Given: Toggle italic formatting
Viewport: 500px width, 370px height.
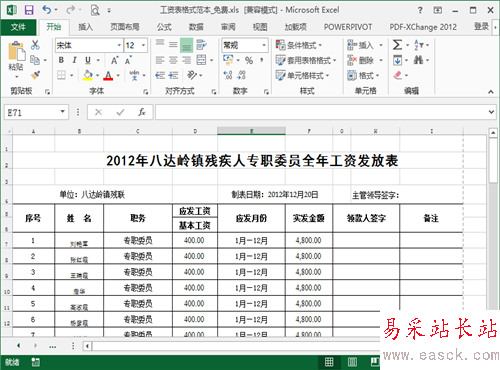Looking at the screenshot, I should [75, 60].
